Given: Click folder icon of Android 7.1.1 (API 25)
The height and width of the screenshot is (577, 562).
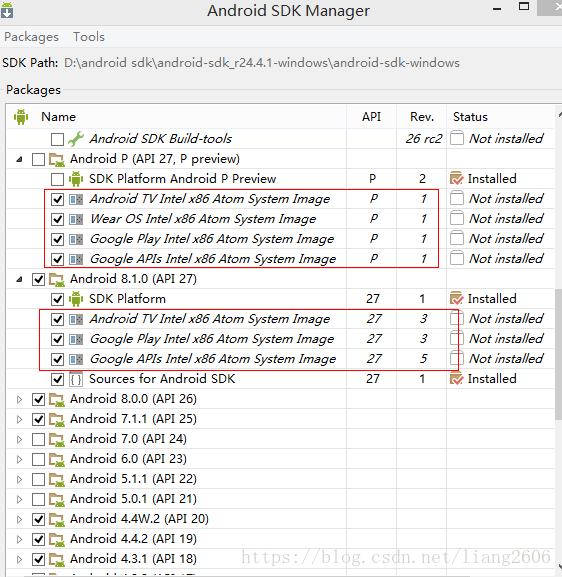Looking at the screenshot, I should [57, 419].
